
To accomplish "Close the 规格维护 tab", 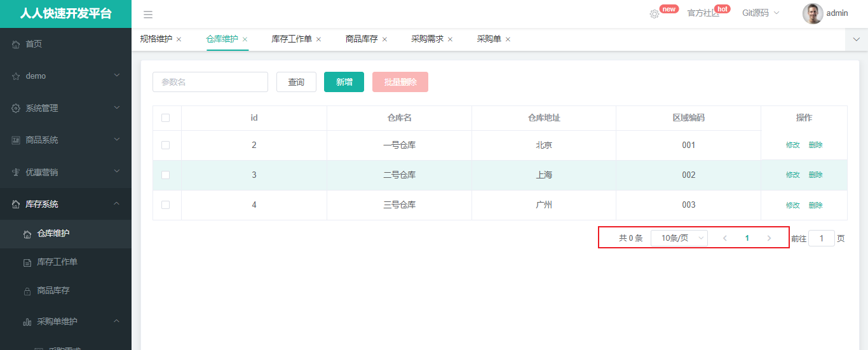I will click(179, 39).
